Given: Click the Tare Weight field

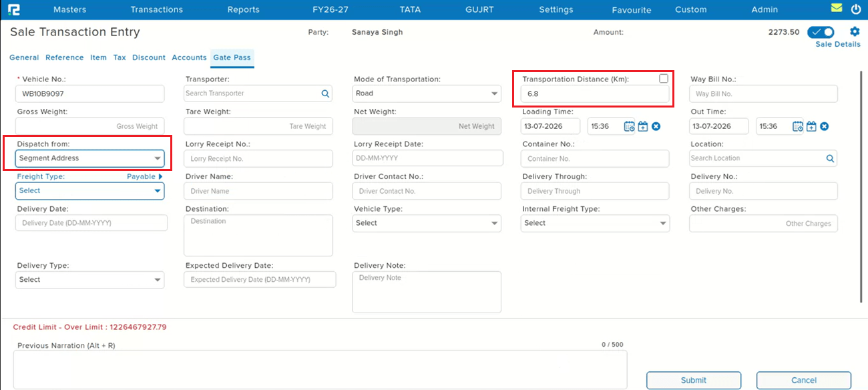Looking at the screenshot, I should point(258,126).
